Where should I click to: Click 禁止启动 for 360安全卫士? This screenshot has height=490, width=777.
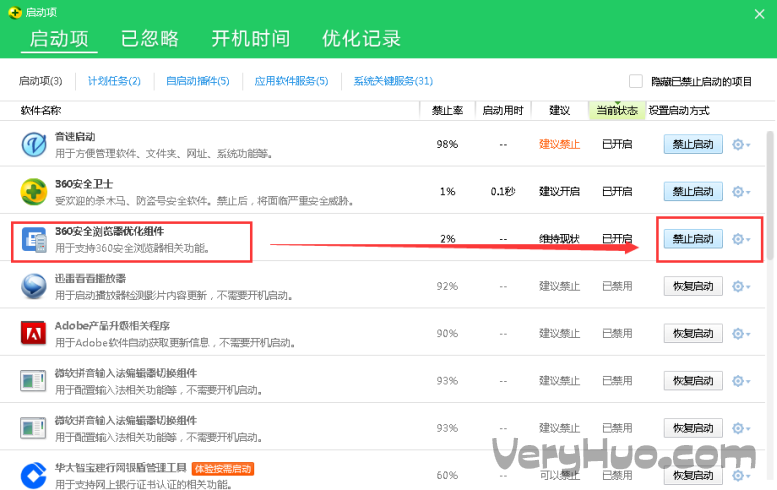(693, 191)
